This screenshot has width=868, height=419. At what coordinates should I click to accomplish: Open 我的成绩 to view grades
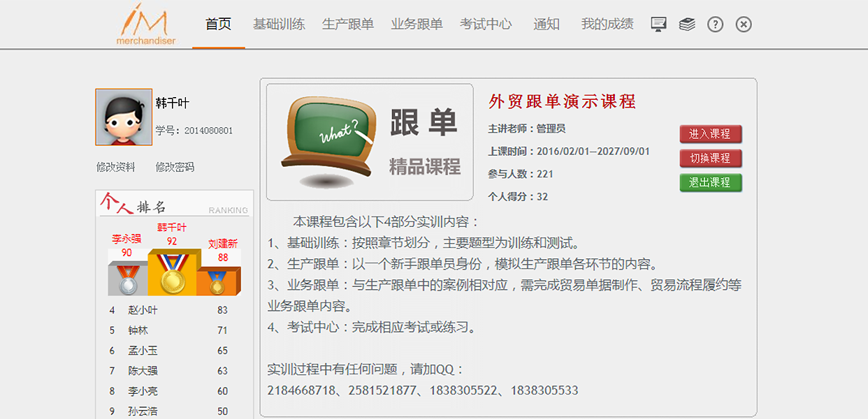[x=606, y=23]
